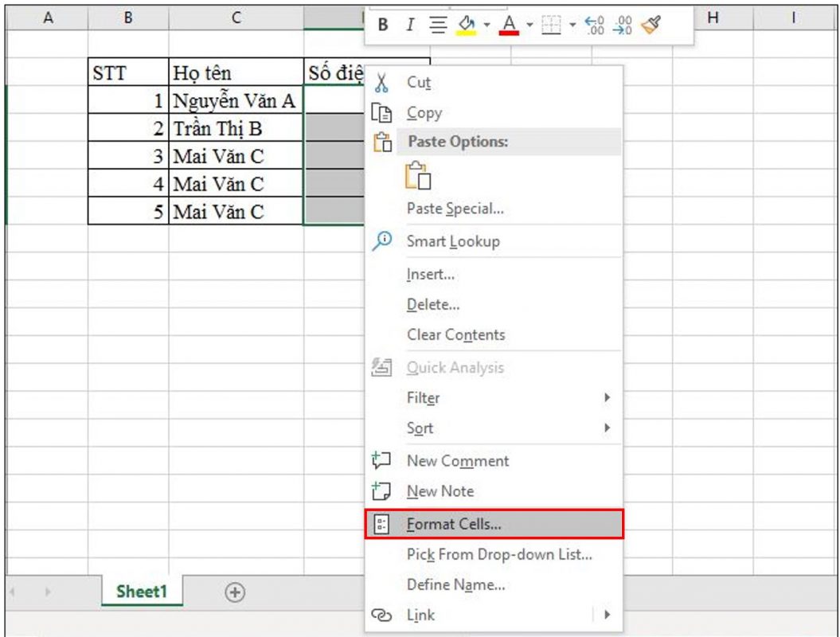The height and width of the screenshot is (637, 840).
Task: Apply yellow fill color to selected cells
Action: click(466, 25)
